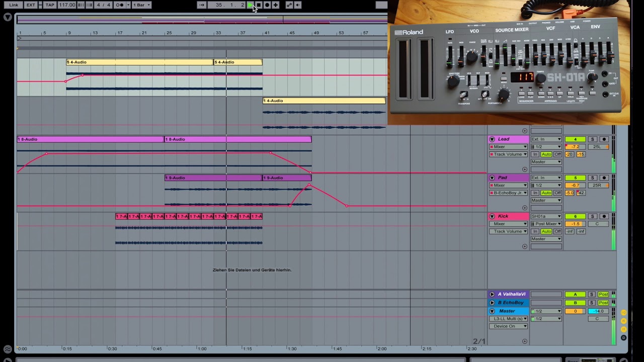This screenshot has height=362, width=644.
Task: Set Kick track monitoring to Off
Action: pyautogui.click(x=557, y=231)
